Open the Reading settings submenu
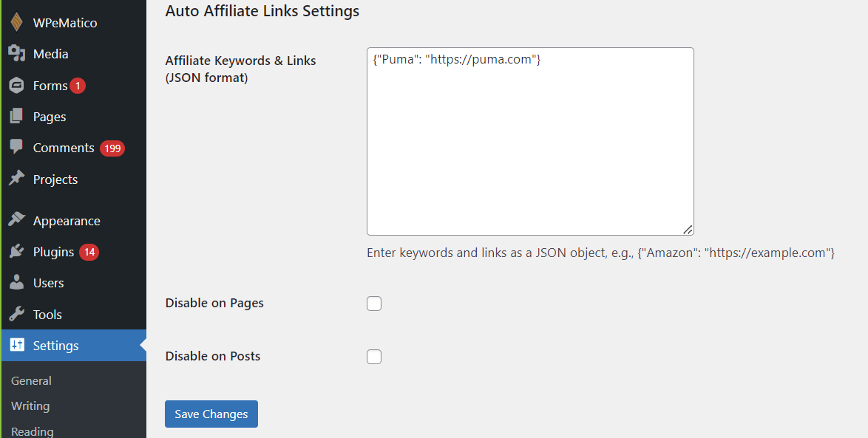 (32, 431)
